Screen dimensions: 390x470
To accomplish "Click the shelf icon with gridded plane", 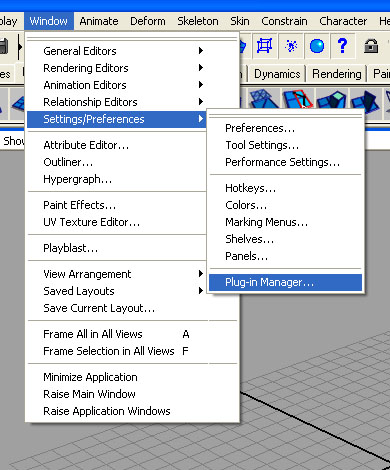I will [x=263, y=99].
